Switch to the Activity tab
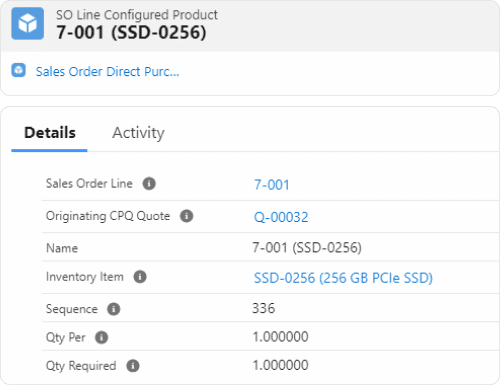The width and height of the screenshot is (500, 385). point(138,133)
